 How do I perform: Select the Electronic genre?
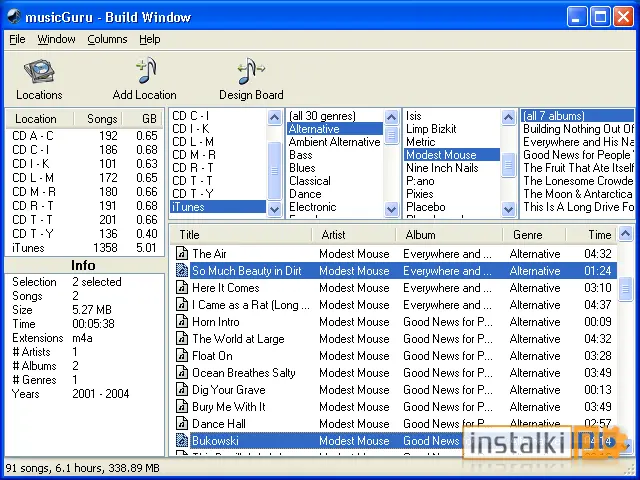334,207
